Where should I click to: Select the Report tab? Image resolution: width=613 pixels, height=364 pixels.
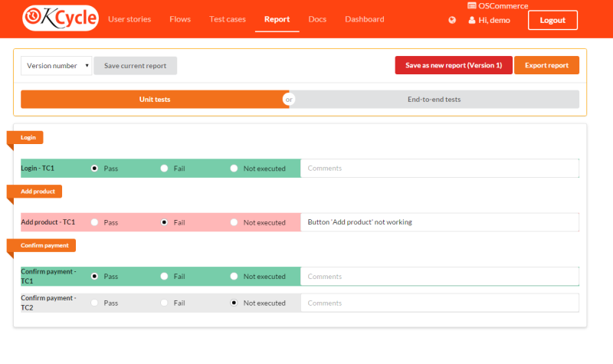(x=277, y=19)
